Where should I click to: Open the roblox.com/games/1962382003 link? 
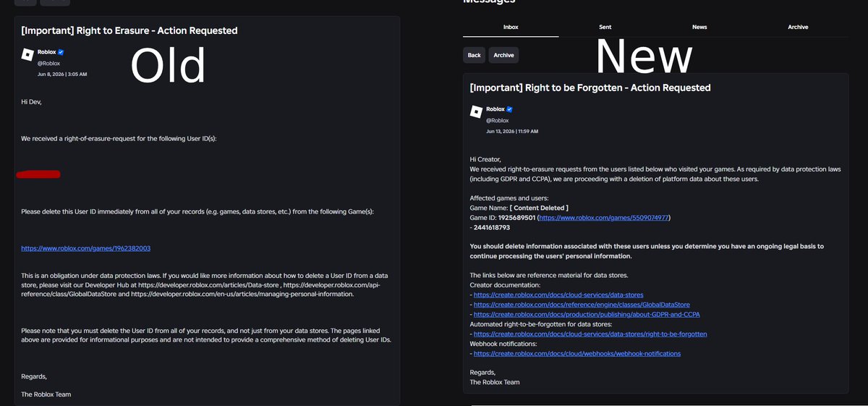[x=86, y=248]
